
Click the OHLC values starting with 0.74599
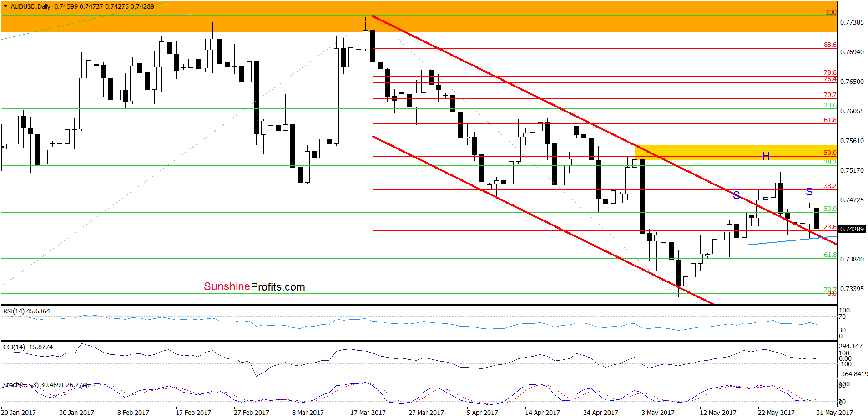pos(104,6)
